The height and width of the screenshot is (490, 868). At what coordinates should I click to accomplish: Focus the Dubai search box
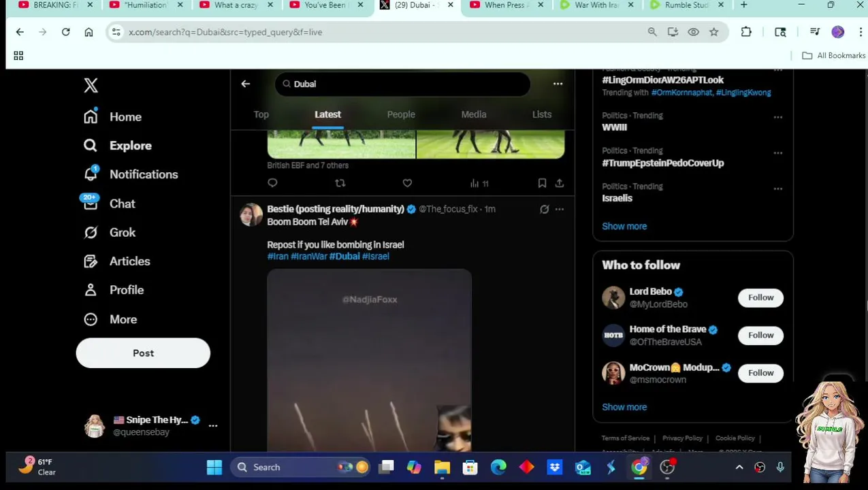point(402,84)
